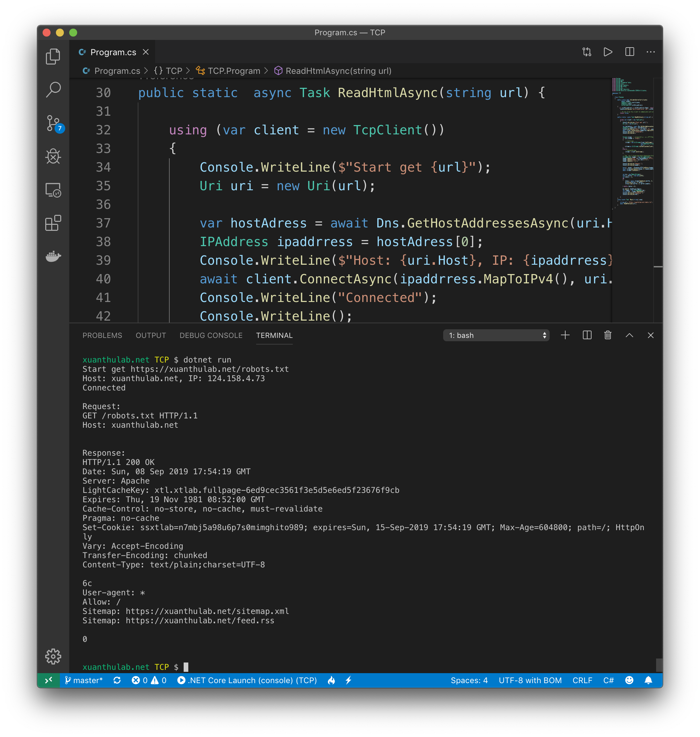Toggle split editor layout
700x737 pixels.
[629, 52]
